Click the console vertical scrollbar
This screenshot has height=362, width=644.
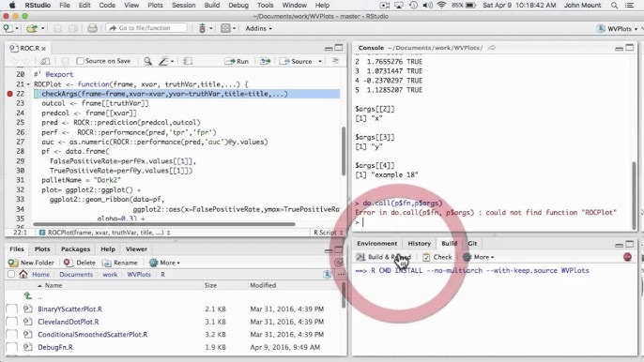(x=635, y=195)
